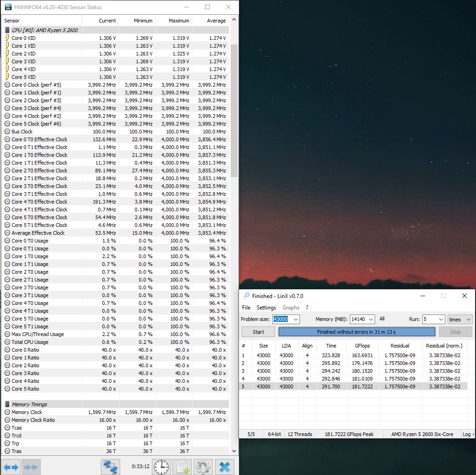Viewport: 476px width, 475px height.
Task: Click the Average column header
Action: click(x=210, y=21)
